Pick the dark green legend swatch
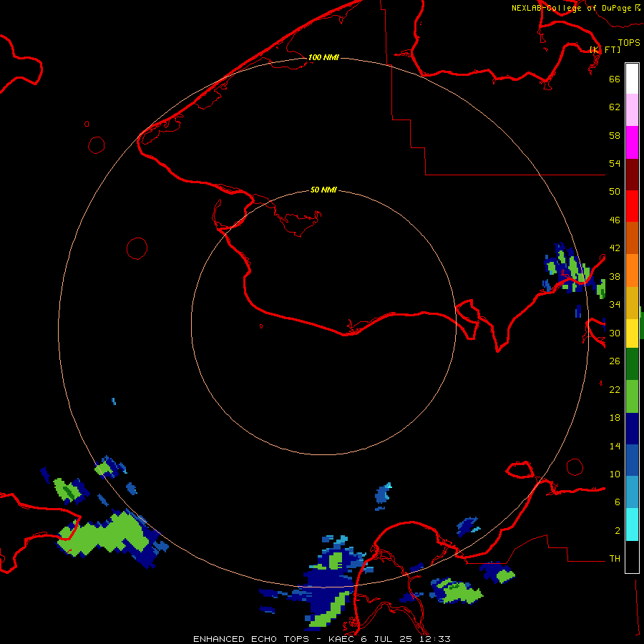This screenshot has width=644, height=644. 632,364
